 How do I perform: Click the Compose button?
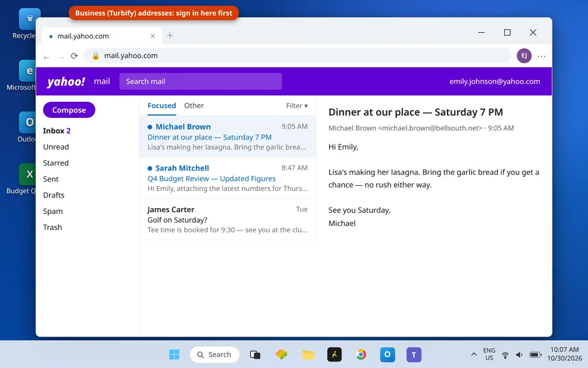(69, 110)
